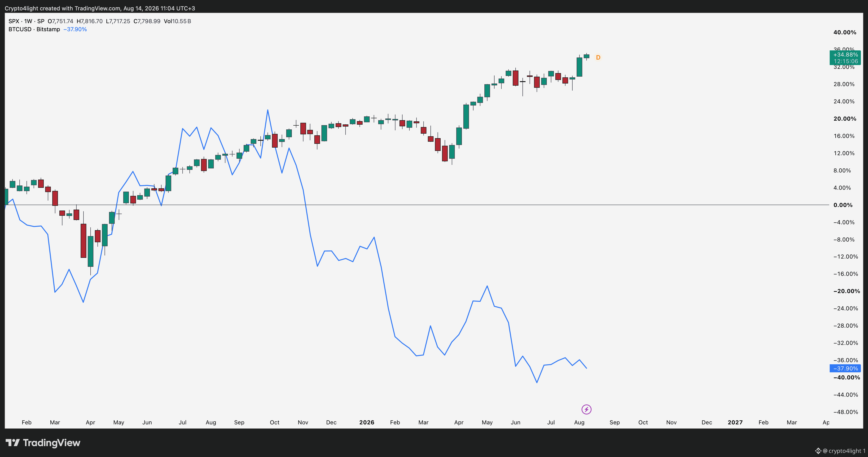This screenshot has height=457, width=868.
Task: Click the −44.00% price axis label
Action: click(846, 395)
